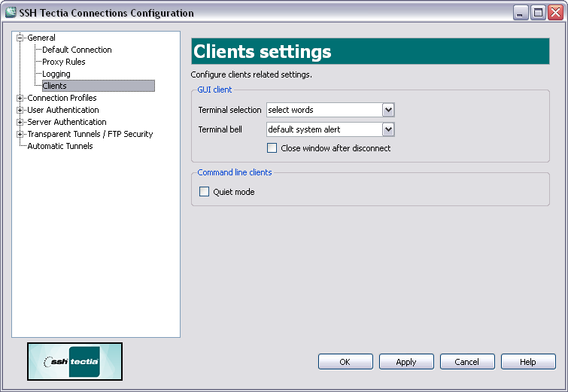Open the Logging settings page
The width and height of the screenshot is (568, 392).
click(56, 74)
